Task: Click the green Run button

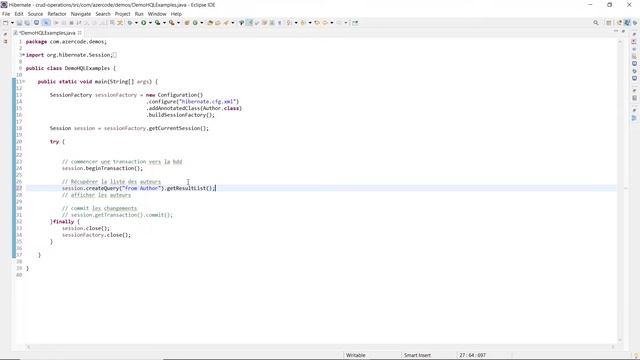Action: pyautogui.click(x=144, y=23)
